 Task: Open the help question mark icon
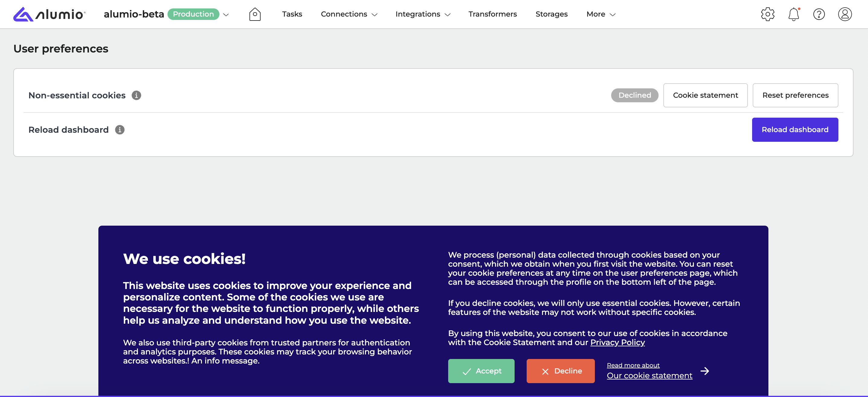click(x=819, y=14)
